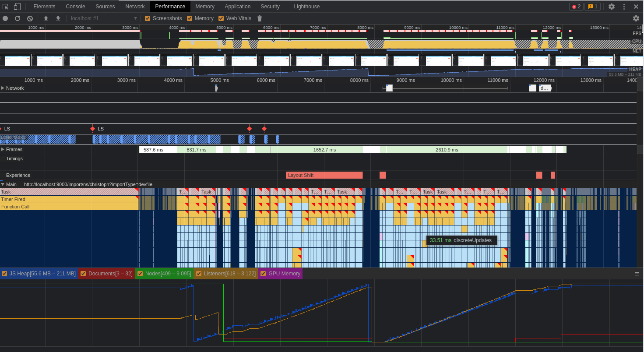Image resolution: width=644 pixels, height=352 pixels.
Task: Open the localhost #1 recording dropdown
Action: point(104,18)
